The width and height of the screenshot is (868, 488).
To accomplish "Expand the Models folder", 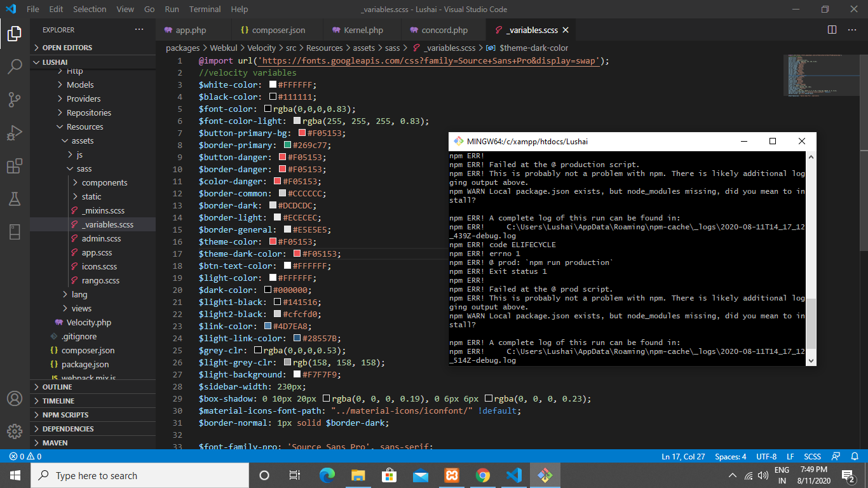I will pos(93,85).
